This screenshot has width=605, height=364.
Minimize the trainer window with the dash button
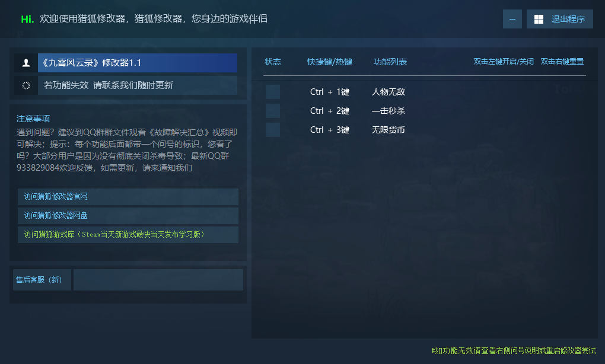pyautogui.click(x=512, y=19)
